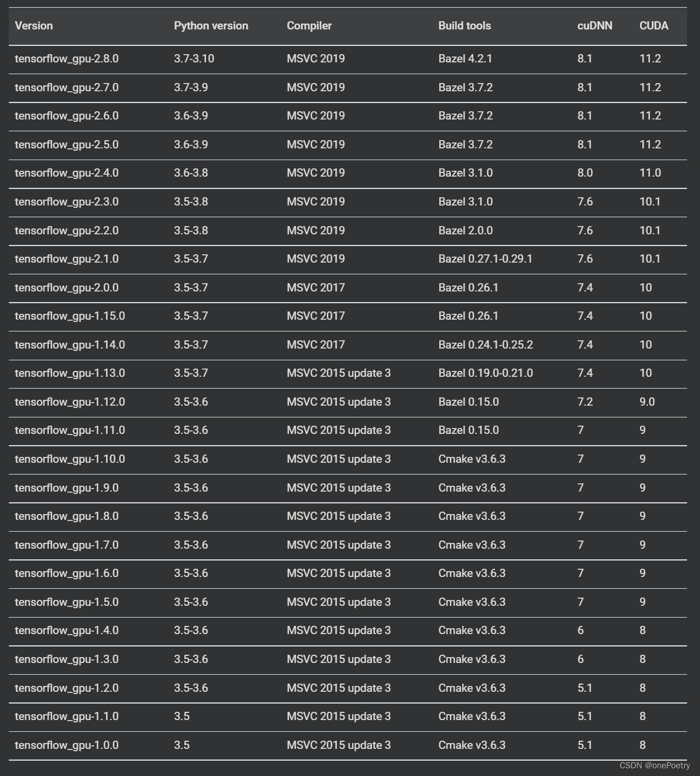Click MSVC 2015 update 3 in 1.13.0 row
This screenshot has width=700, height=776.
click(x=339, y=373)
